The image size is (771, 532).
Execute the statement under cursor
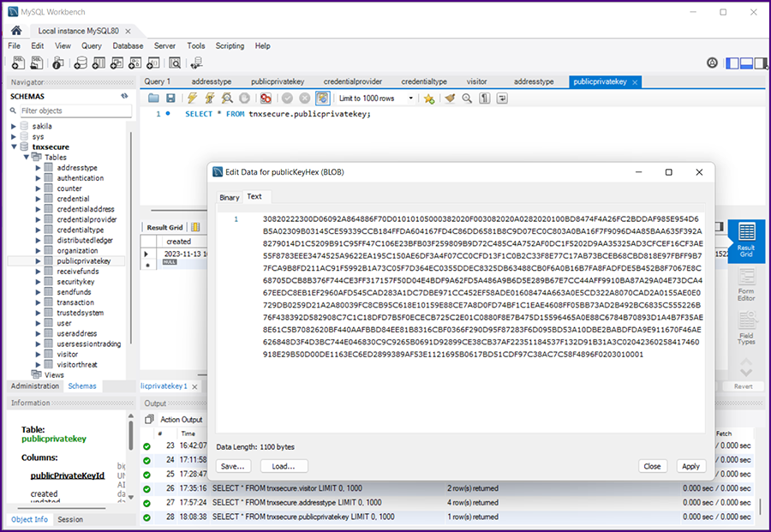pyautogui.click(x=210, y=99)
